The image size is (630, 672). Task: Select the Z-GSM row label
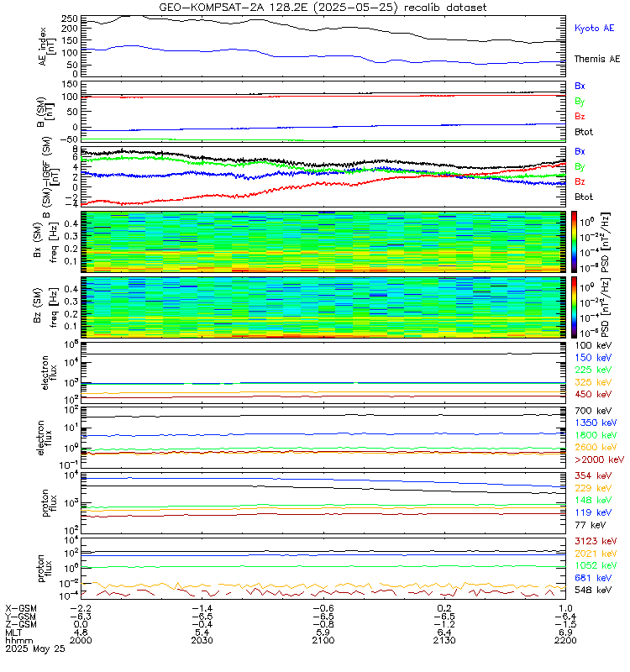click(x=21, y=624)
